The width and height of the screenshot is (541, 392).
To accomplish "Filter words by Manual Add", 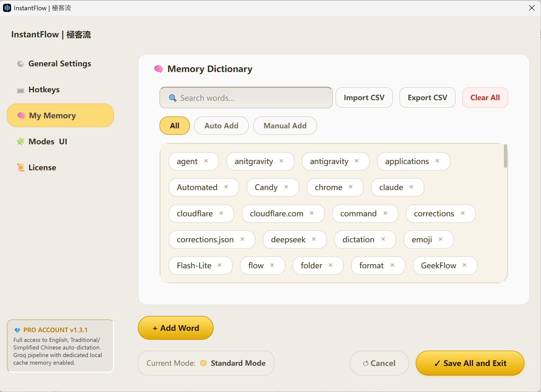I will [x=285, y=126].
